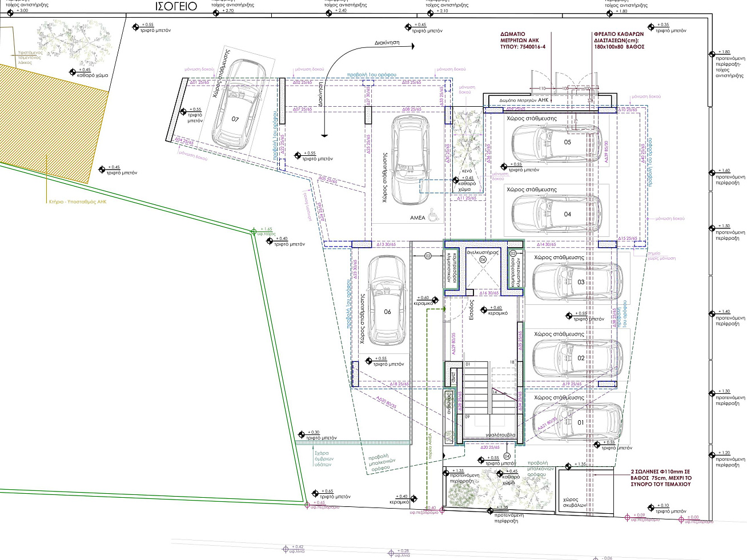Click beam label ΑΔ20 80/35

[387, 402]
